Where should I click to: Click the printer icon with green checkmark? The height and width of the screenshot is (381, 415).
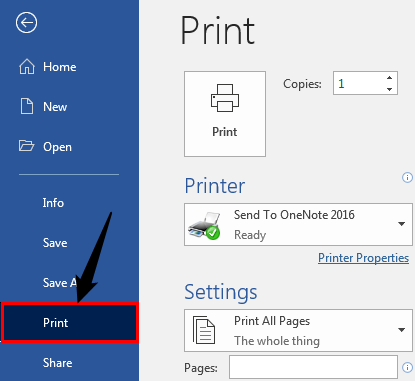point(204,226)
